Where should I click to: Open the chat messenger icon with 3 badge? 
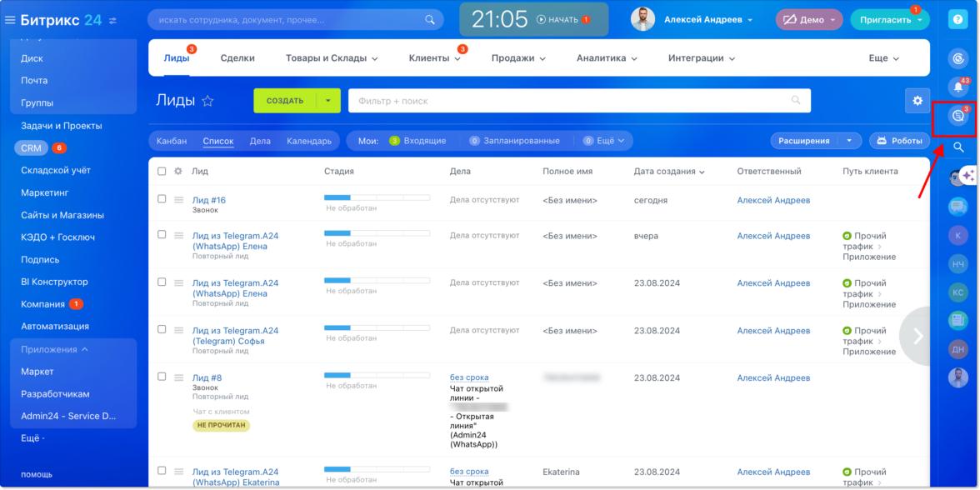[958, 117]
